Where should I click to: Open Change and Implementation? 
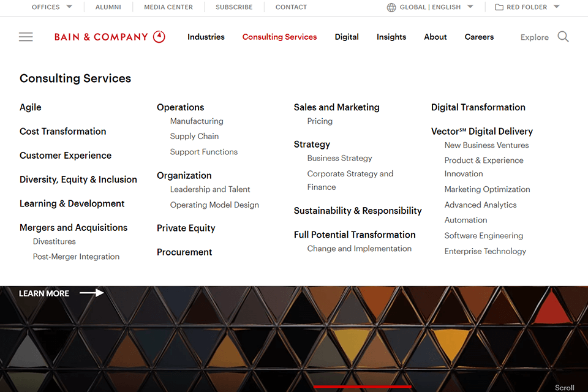(360, 248)
